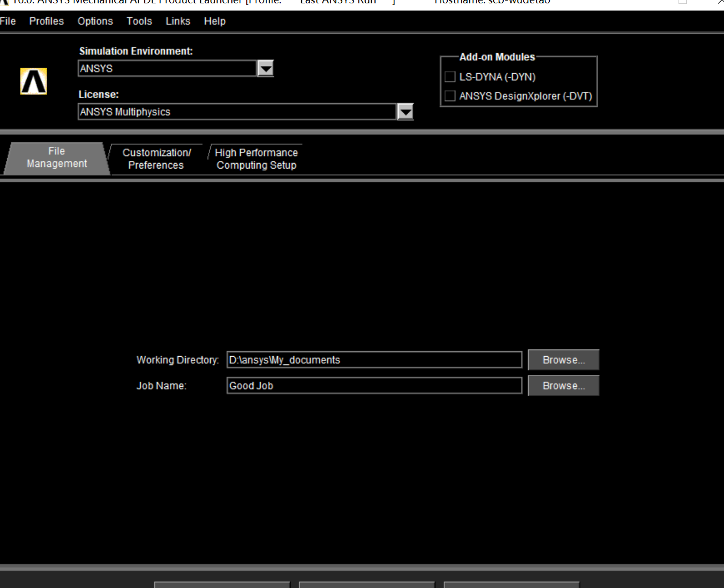The width and height of the screenshot is (724, 588).
Task: Click the Working Directory input field
Action: coord(374,359)
